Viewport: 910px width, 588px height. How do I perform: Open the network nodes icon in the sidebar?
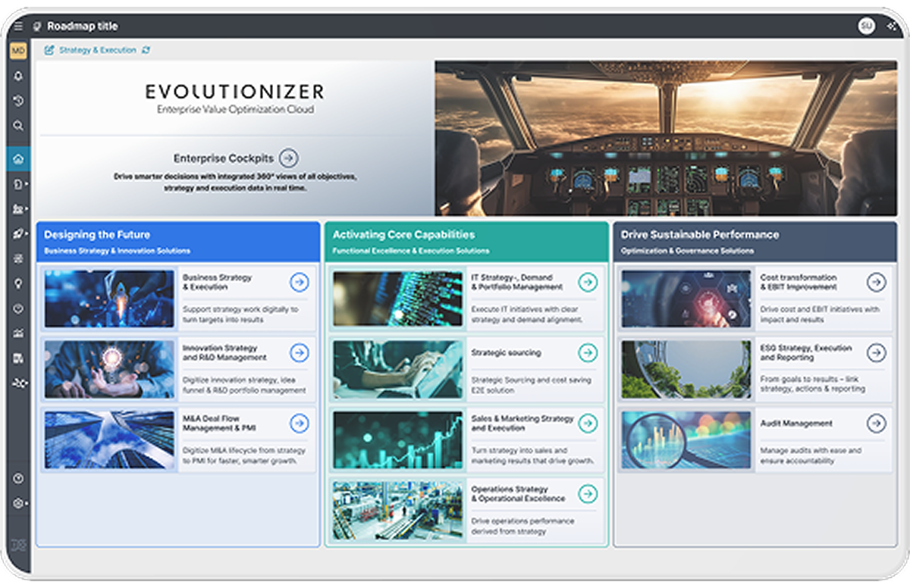[x=19, y=383]
